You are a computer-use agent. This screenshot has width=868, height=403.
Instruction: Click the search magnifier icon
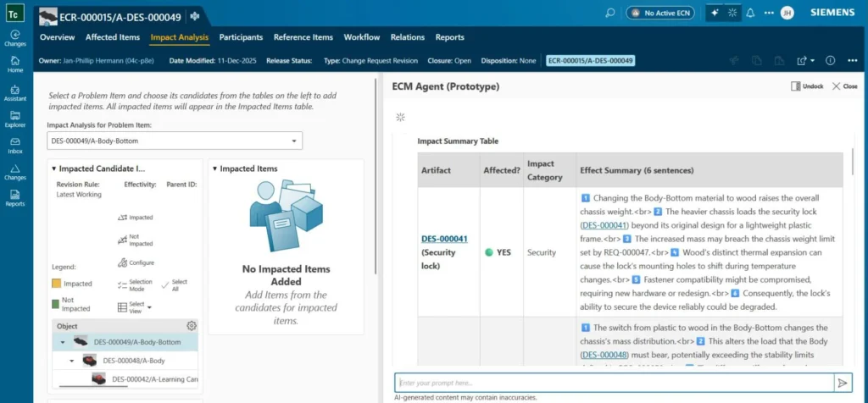coord(610,13)
